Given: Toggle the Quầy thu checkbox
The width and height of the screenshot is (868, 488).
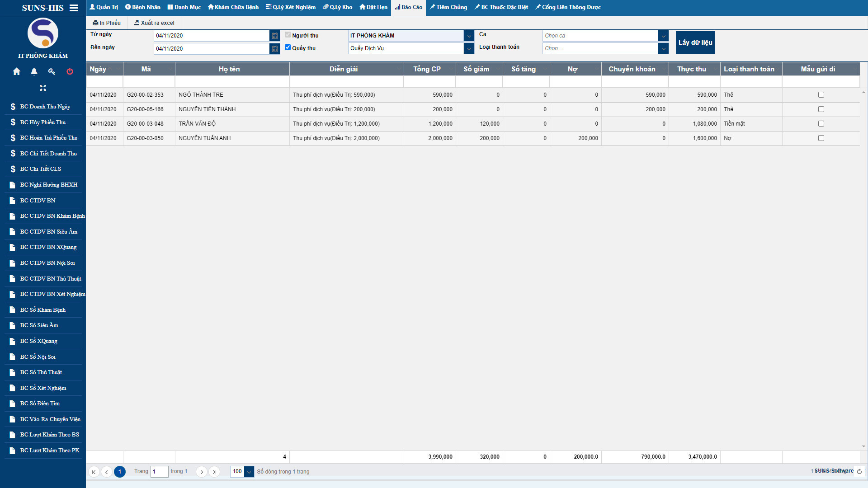Looking at the screenshot, I should (x=288, y=47).
